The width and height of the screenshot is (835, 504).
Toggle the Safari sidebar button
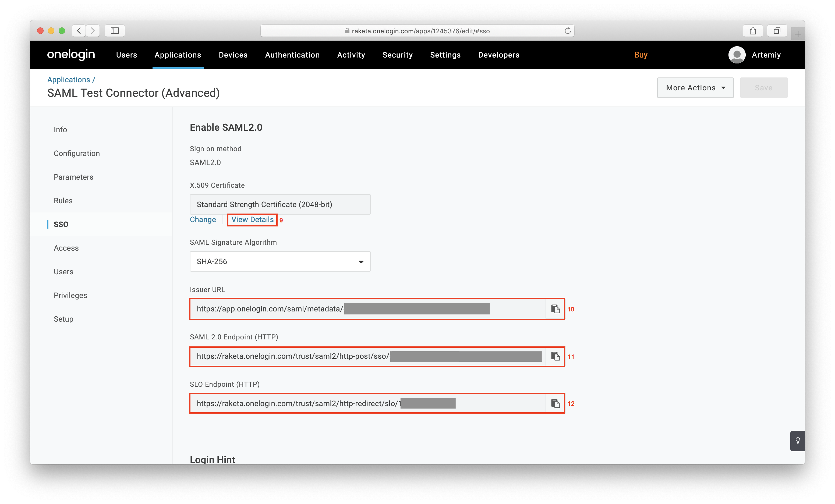pos(115,31)
